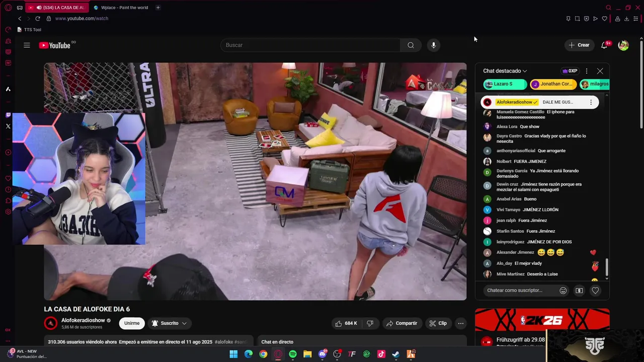
Task: Open the YouTube guide hamburger menu
Action: click(27, 45)
